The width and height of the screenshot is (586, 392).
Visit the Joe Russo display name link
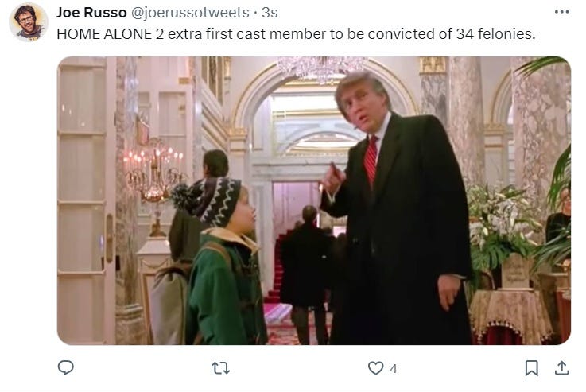(91, 13)
